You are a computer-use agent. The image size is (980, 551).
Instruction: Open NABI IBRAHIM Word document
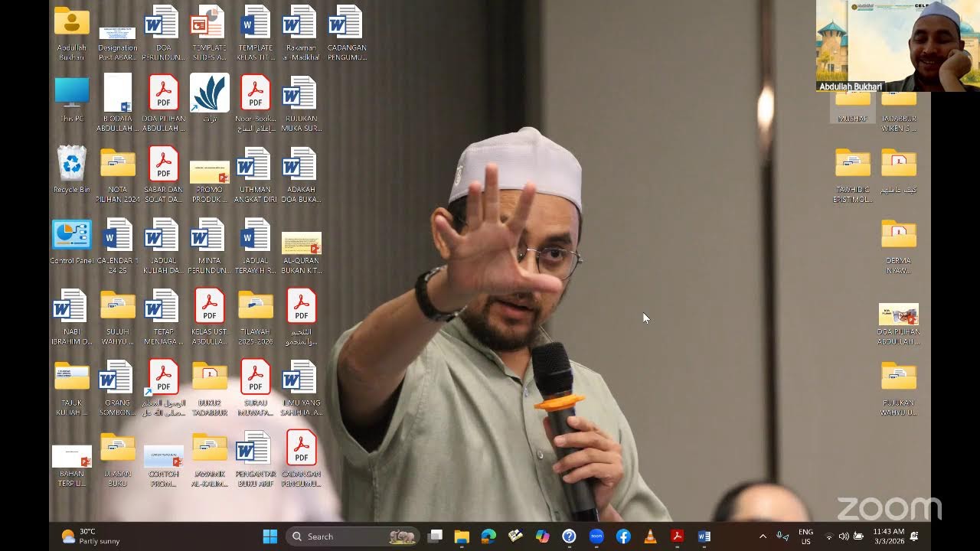click(x=72, y=318)
